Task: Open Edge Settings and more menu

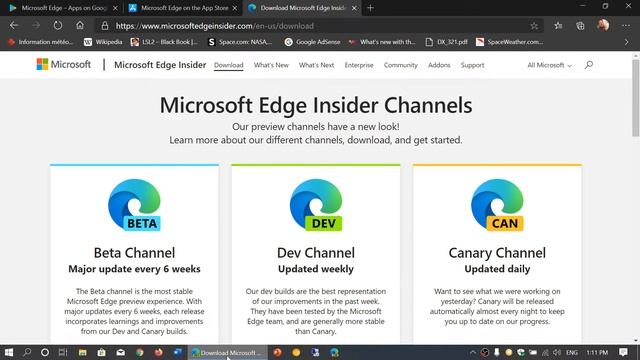Action: [x=626, y=26]
